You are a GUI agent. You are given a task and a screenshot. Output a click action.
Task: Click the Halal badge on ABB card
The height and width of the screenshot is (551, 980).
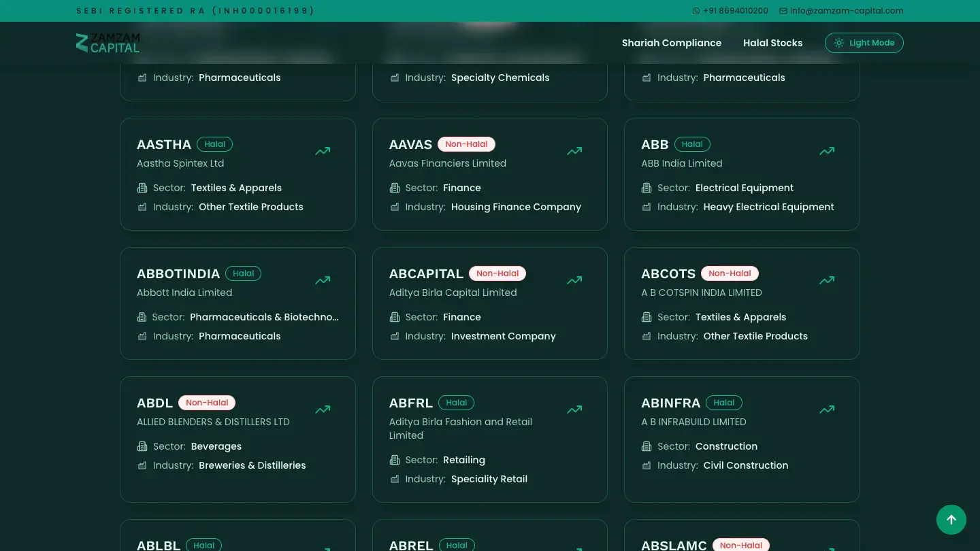coord(692,144)
